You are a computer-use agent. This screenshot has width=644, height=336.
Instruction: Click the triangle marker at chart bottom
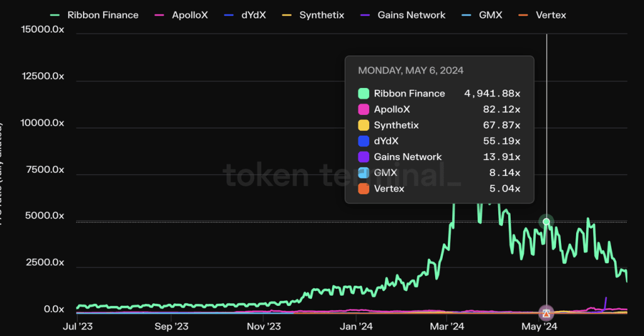tap(547, 313)
